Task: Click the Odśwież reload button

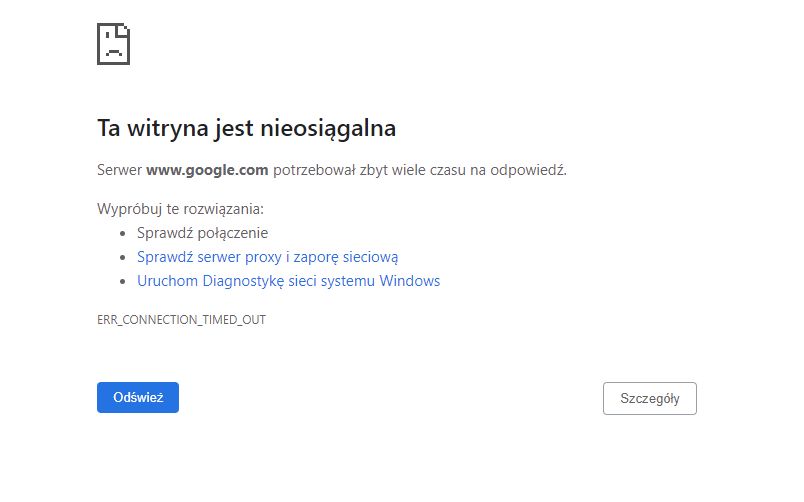Action: (138, 397)
